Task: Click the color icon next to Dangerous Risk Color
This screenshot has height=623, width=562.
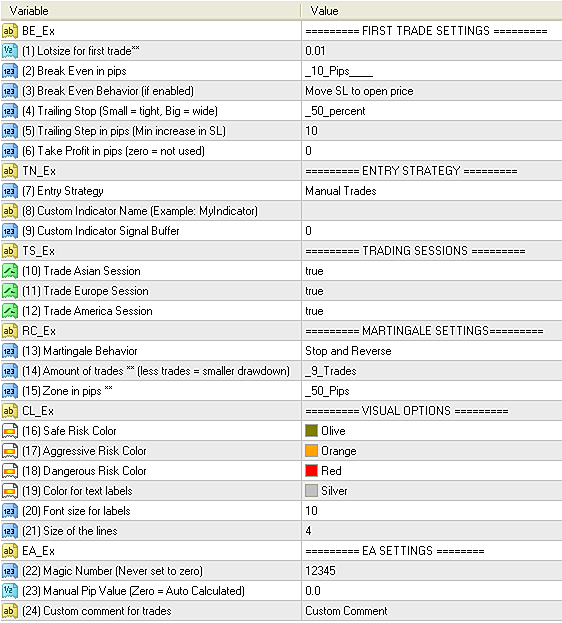Action: (x=10, y=471)
